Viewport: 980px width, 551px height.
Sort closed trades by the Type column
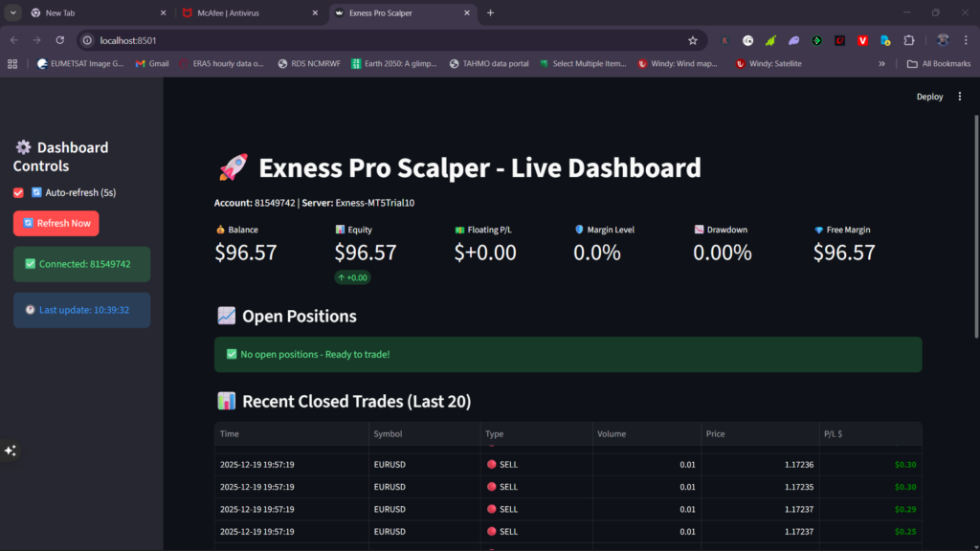[536, 433]
